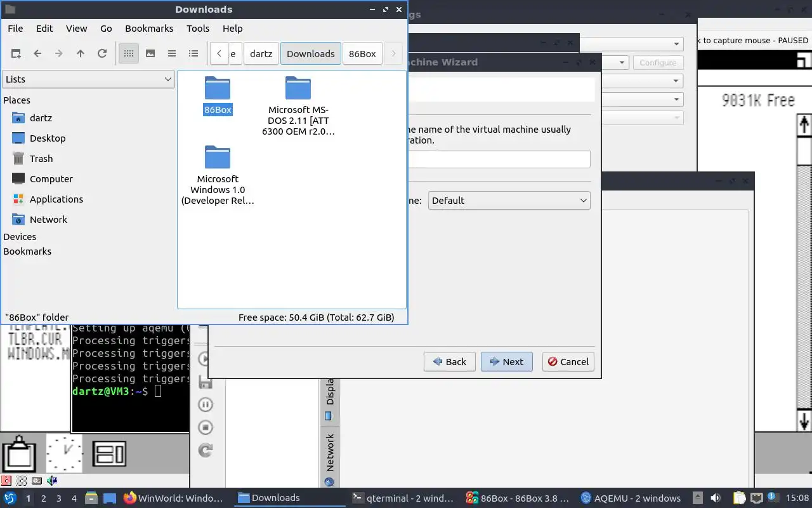This screenshot has height=508, width=812.
Task: Click the AQEMU pause VM icon
Action: pyautogui.click(x=206, y=404)
